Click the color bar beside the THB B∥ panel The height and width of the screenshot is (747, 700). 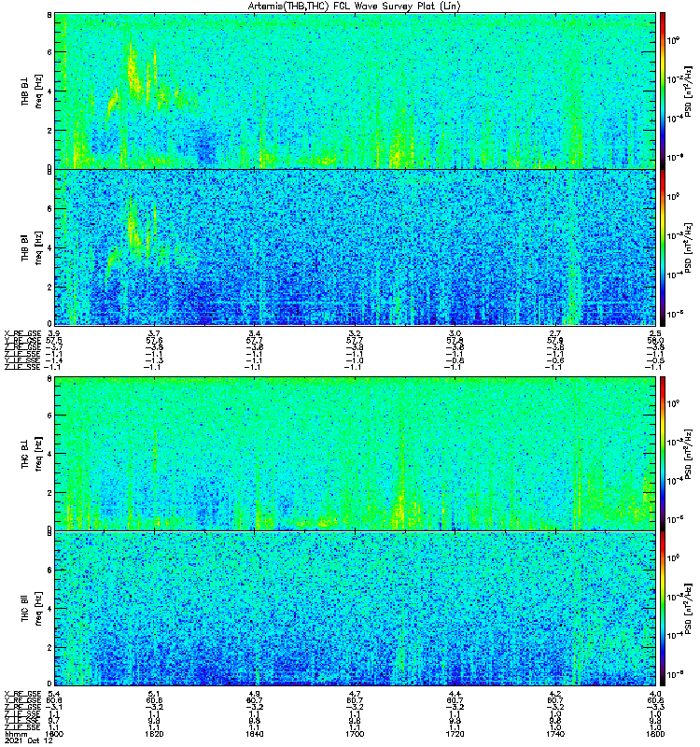tap(663, 247)
